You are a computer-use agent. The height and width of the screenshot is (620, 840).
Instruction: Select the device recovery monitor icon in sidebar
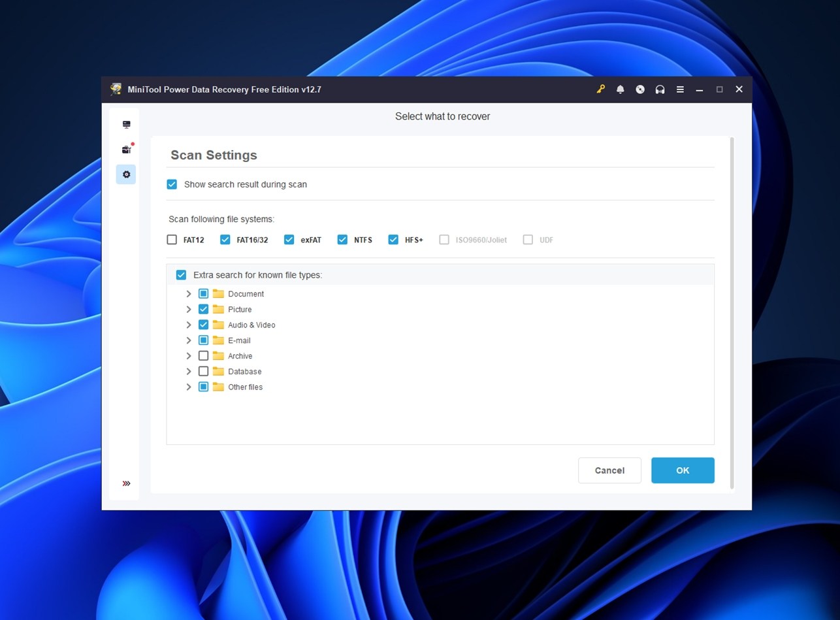click(x=125, y=123)
